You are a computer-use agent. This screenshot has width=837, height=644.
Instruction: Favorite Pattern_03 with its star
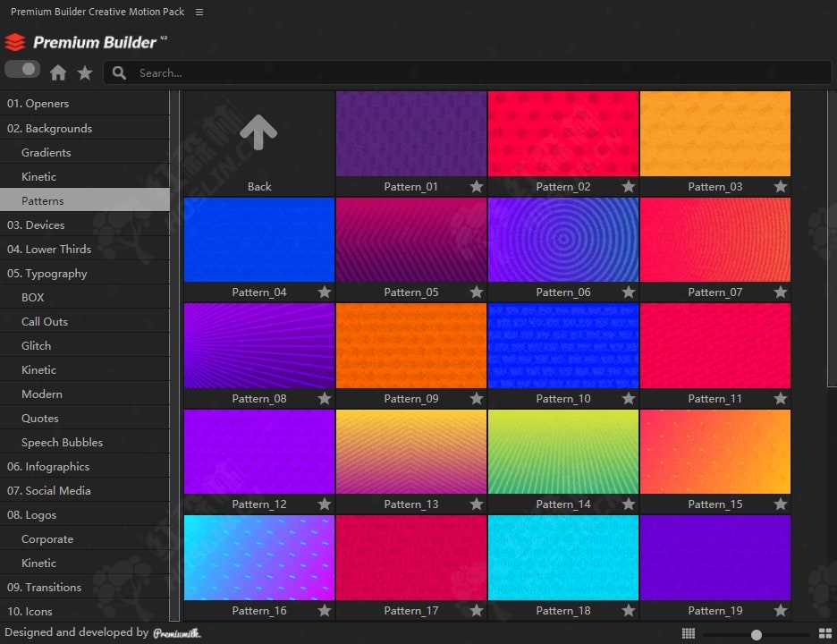[781, 186]
